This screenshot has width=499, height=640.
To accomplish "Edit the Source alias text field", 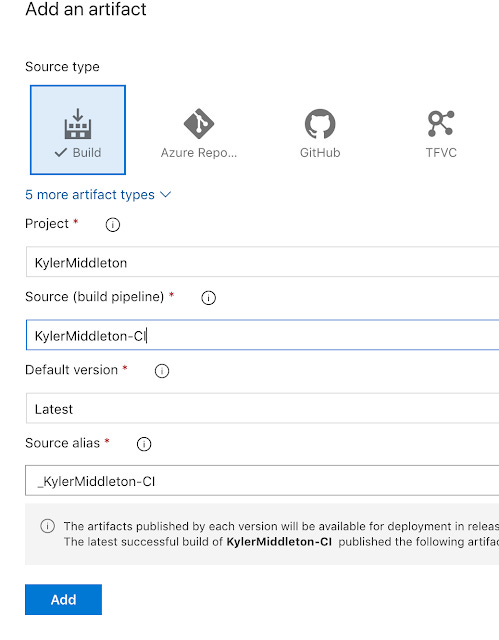I will [262, 480].
